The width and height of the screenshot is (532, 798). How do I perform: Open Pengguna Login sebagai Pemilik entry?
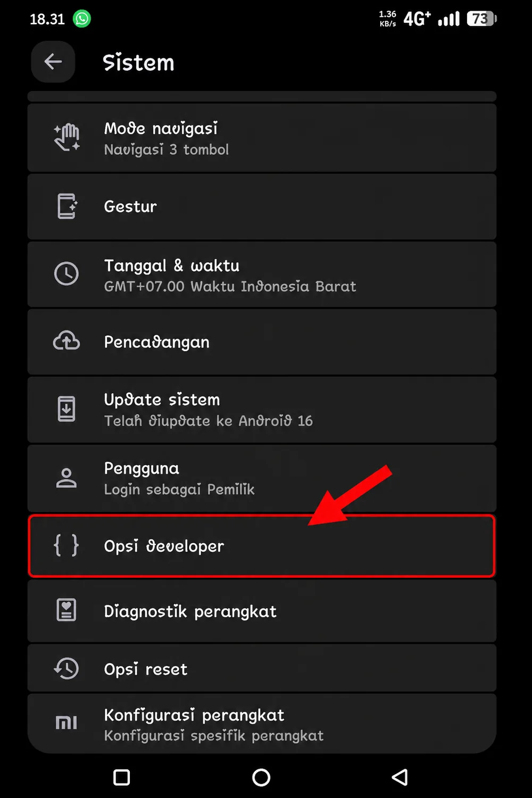click(262, 478)
